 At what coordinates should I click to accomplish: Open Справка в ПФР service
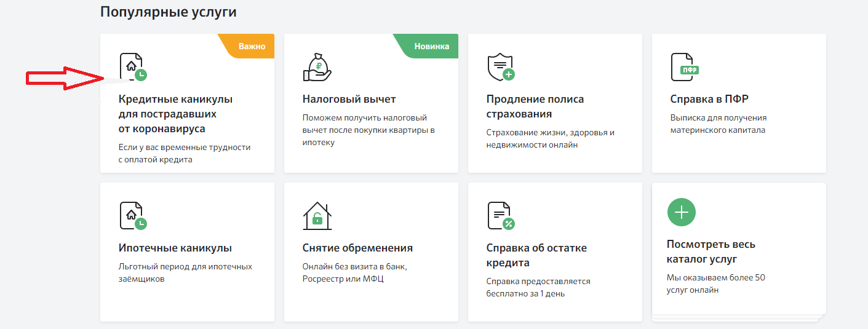coord(709,99)
